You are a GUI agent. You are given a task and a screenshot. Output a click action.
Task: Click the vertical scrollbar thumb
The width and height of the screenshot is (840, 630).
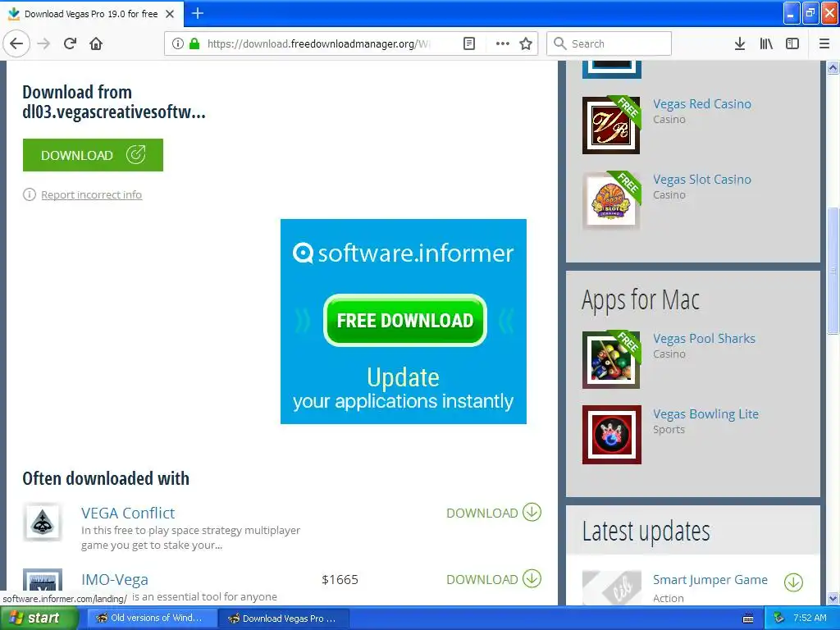pos(833,270)
